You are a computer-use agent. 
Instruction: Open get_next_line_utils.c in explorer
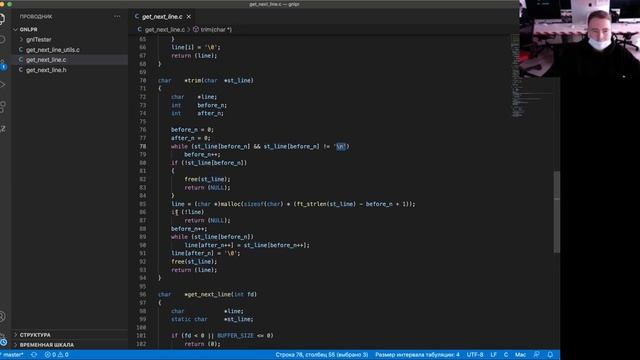(x=53, y=50)
